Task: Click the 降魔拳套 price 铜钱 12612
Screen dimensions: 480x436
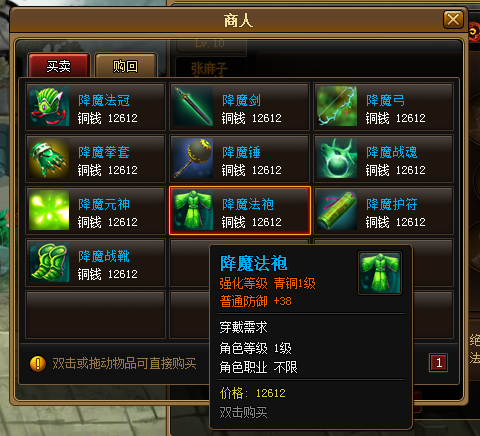Action: pos(108,170)
